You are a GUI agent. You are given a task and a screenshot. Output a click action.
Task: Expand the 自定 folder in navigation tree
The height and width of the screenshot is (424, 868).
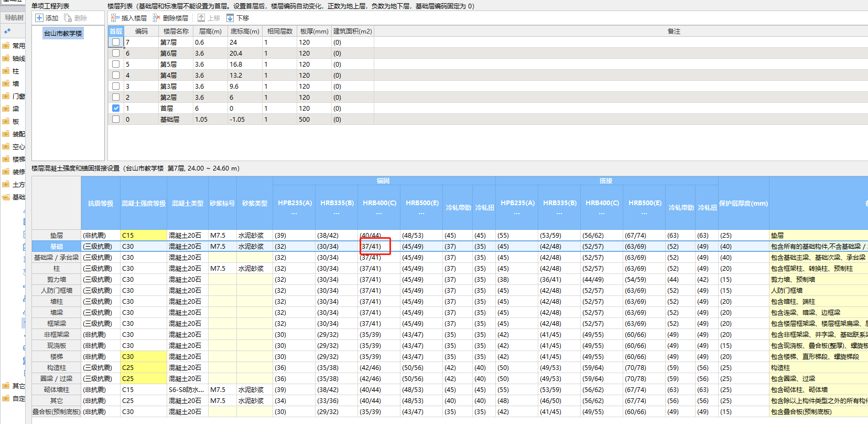[x=6, y=398]
